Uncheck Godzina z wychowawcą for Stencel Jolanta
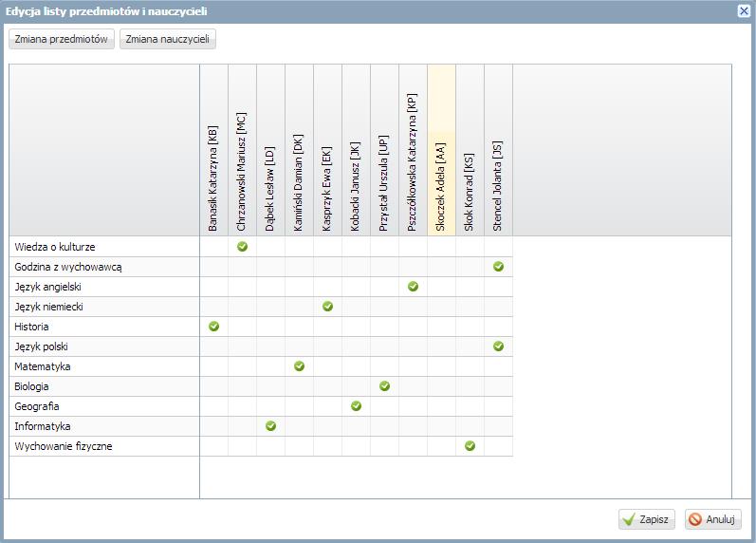 [499, 267]
